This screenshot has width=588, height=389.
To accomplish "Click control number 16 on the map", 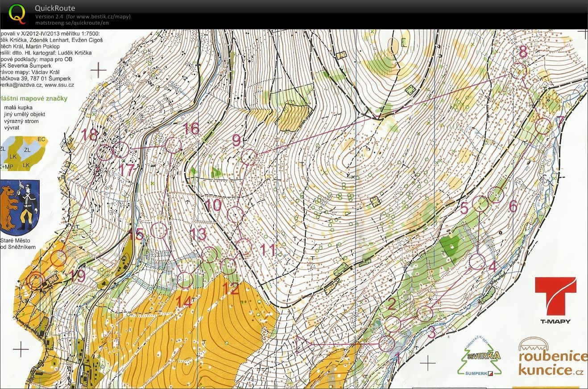I will point(191,129).
